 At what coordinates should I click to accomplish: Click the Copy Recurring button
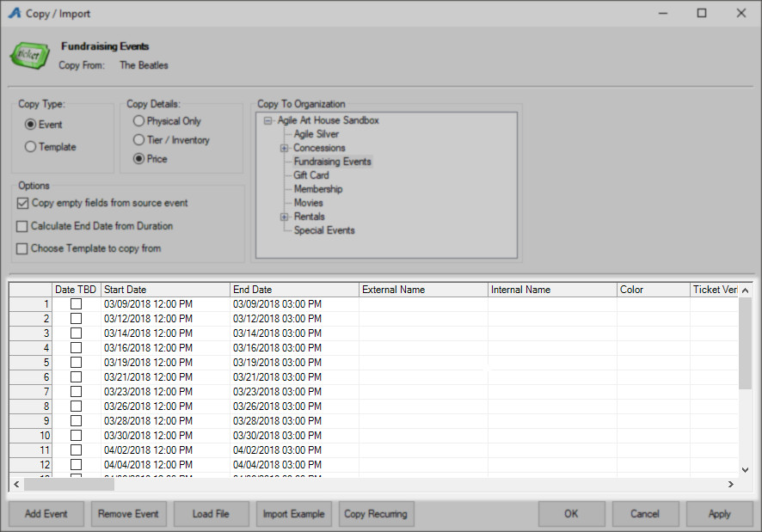pos(376,514)
